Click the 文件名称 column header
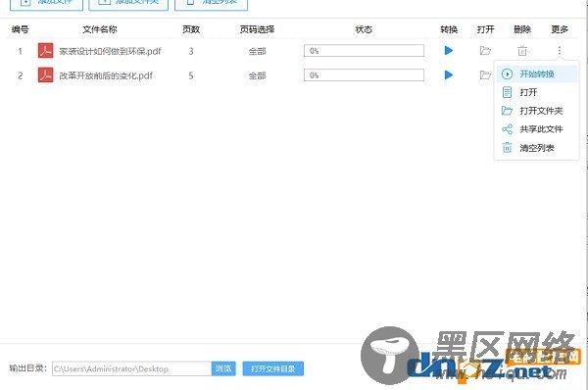The image size is (588, 390). click(100, 29)
